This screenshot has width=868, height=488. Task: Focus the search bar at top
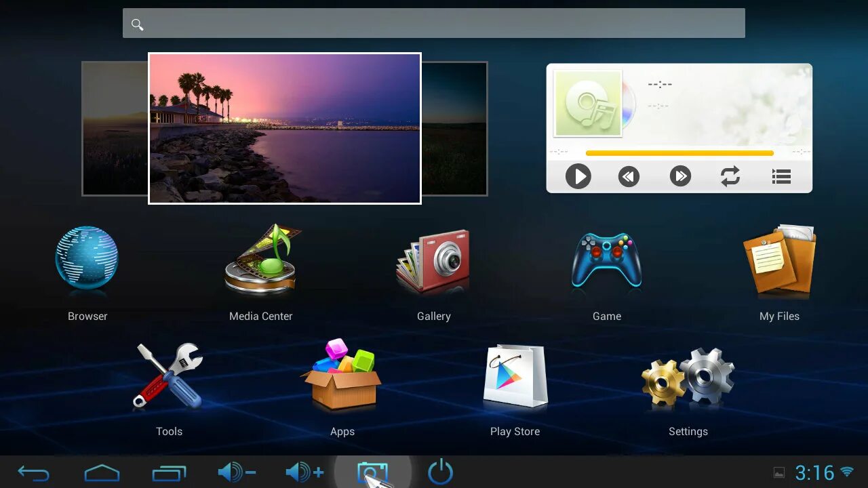click(434, 23)
